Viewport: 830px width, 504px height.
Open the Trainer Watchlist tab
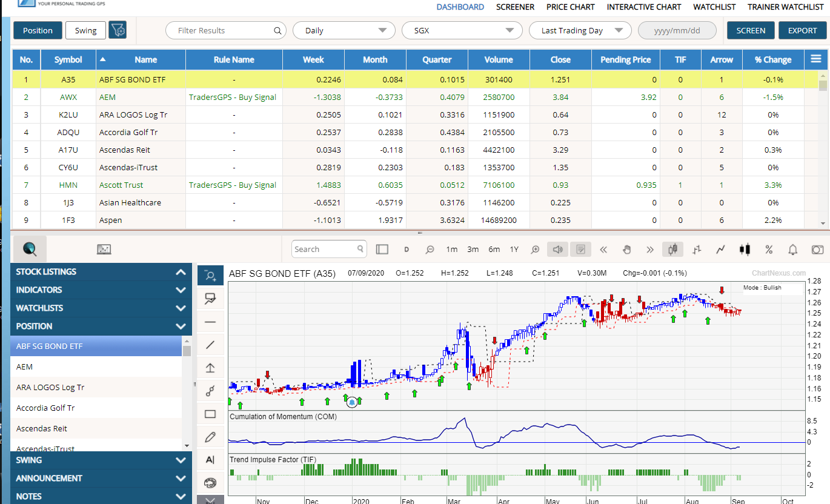coord(785,7)
